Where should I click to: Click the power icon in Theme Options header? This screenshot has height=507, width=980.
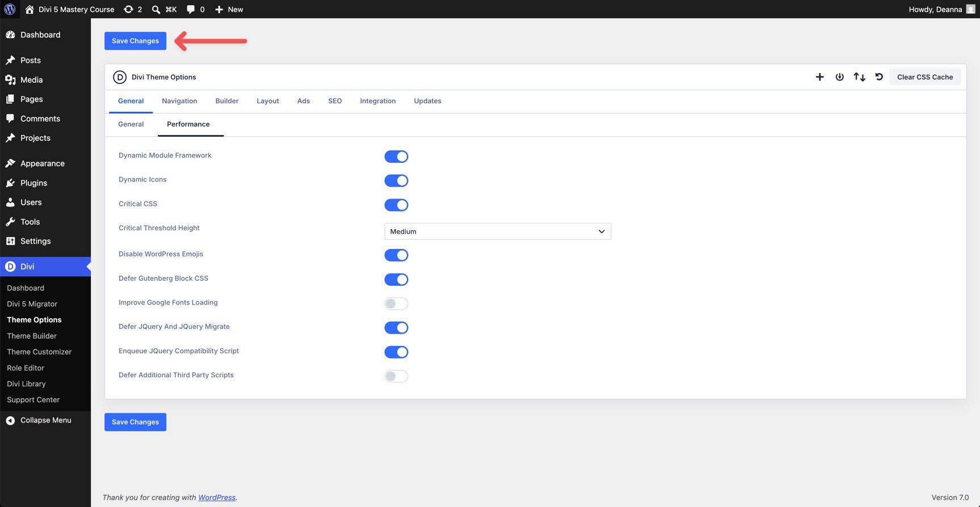(839, 77)
